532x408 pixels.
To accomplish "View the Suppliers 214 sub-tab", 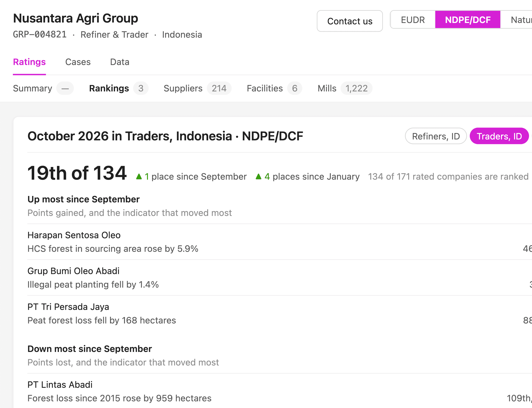I will [x=197, y=88].
